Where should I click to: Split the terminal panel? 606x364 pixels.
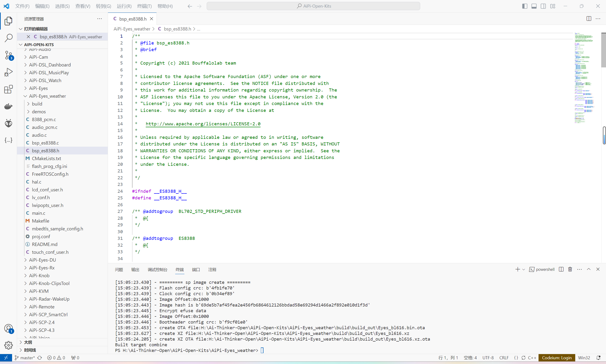pos(561,269)
